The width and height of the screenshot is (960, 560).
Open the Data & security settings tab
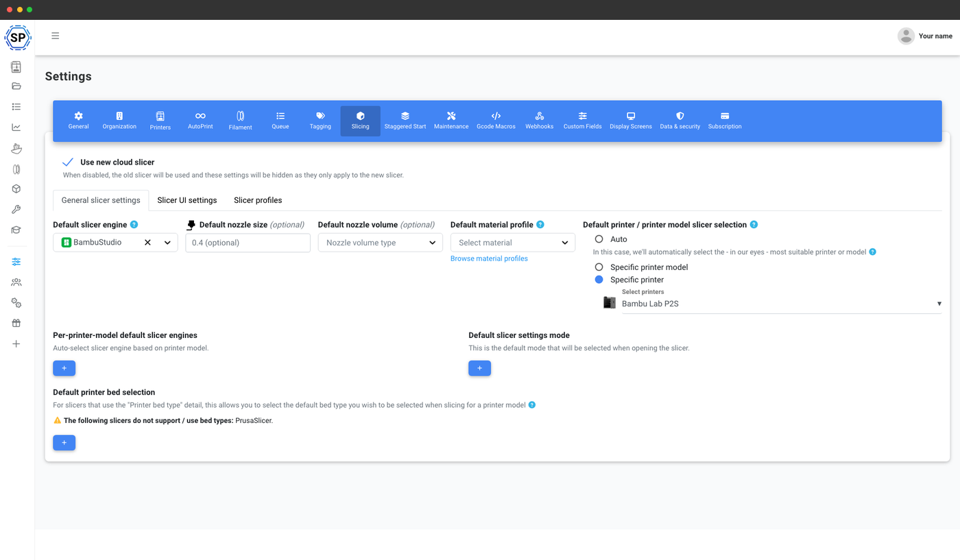click(680, 121)
